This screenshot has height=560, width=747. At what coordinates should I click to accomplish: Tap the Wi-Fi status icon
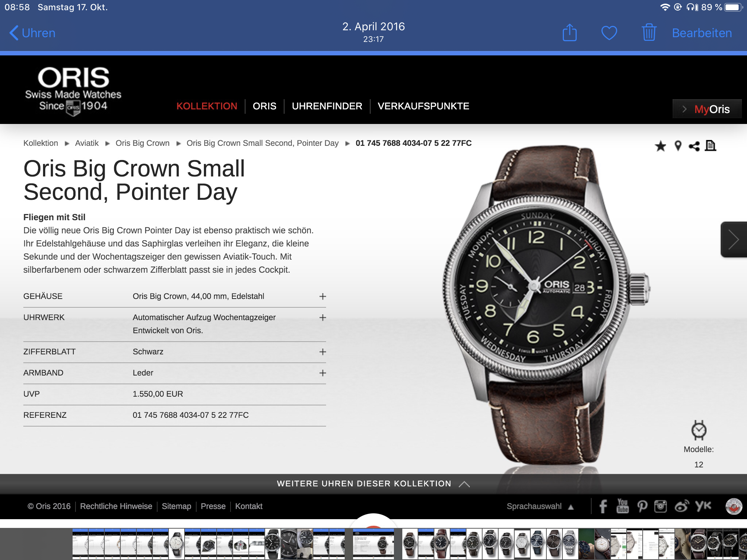[665, 7]
